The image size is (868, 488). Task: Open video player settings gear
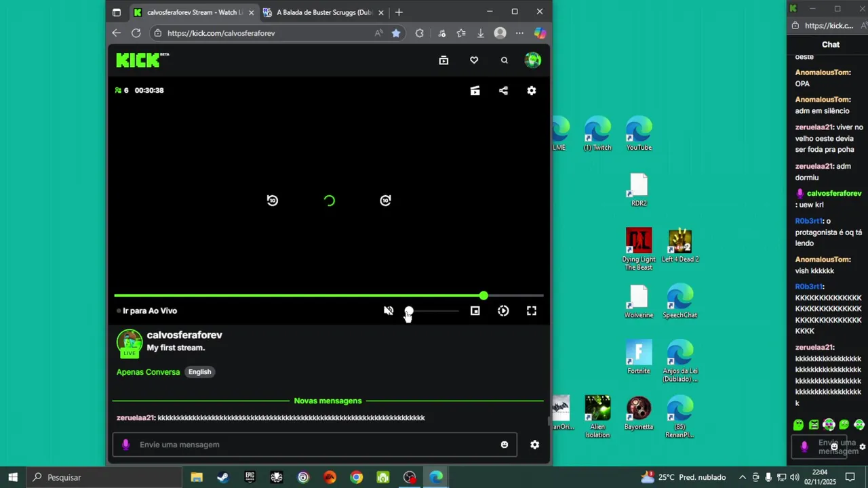(532, 91)
